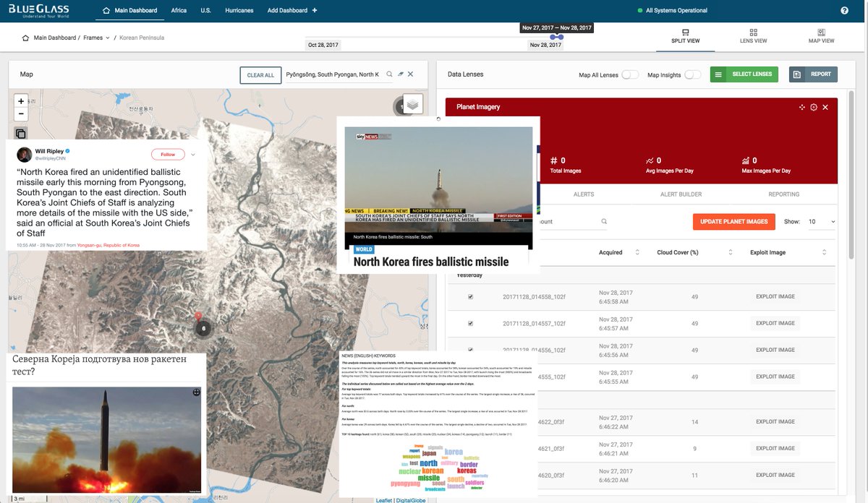This screenshot has width=868, height=503.
Task: Sort by the Acquired column arrows
Action: coord(637,252)
